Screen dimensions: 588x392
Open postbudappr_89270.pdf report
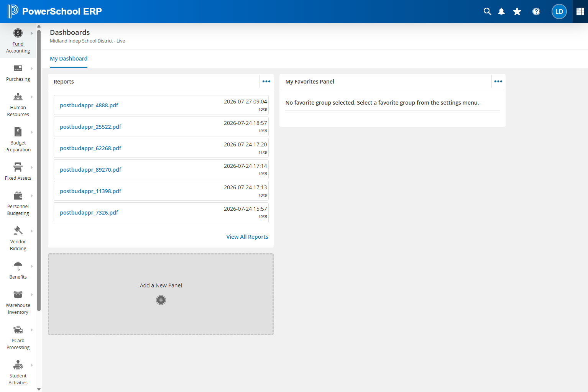(90, 170)
